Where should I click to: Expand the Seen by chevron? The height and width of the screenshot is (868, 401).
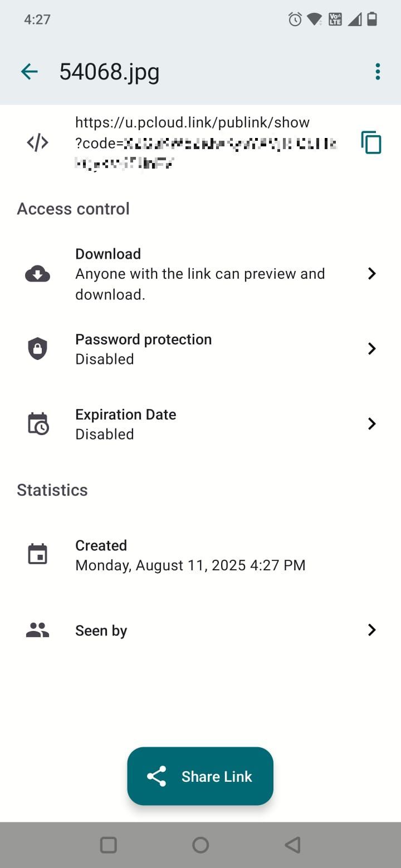tap(372, 630)
